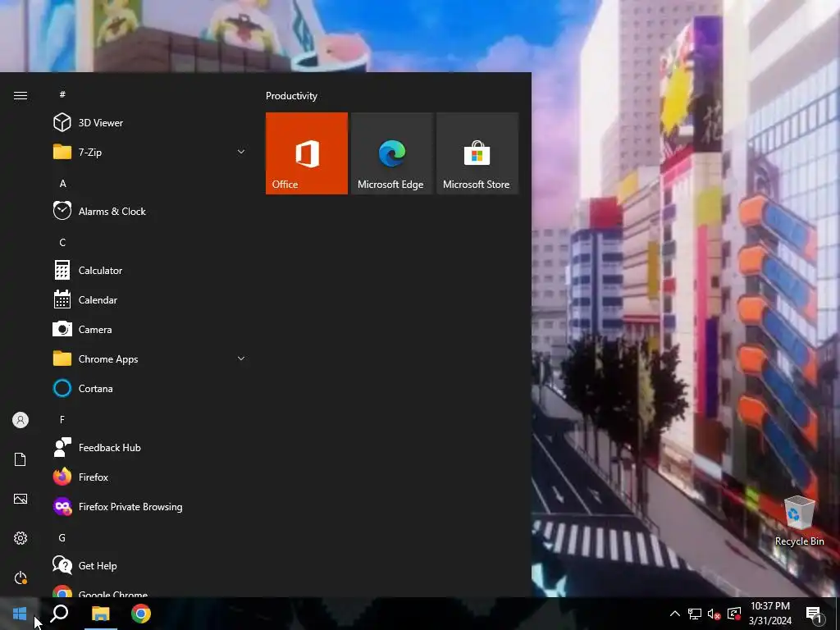Click the network status tray icon

click(x=695, y=614)
